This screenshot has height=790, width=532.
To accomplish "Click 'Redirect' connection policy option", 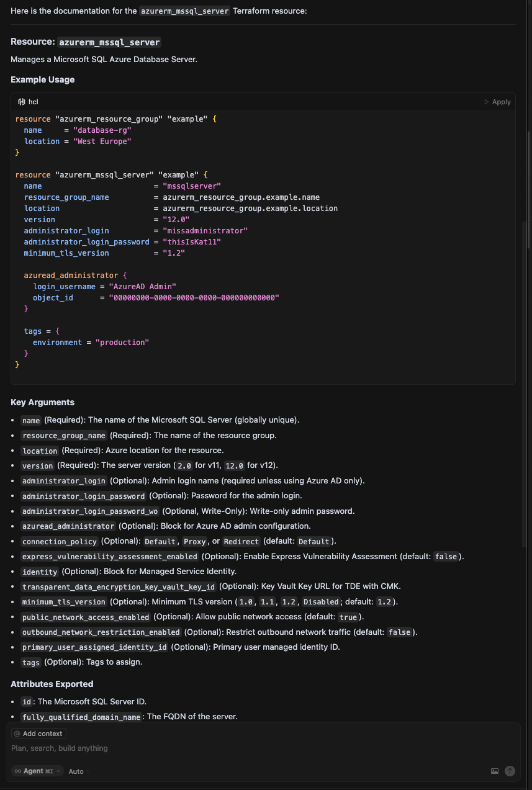I will (241, 541).
